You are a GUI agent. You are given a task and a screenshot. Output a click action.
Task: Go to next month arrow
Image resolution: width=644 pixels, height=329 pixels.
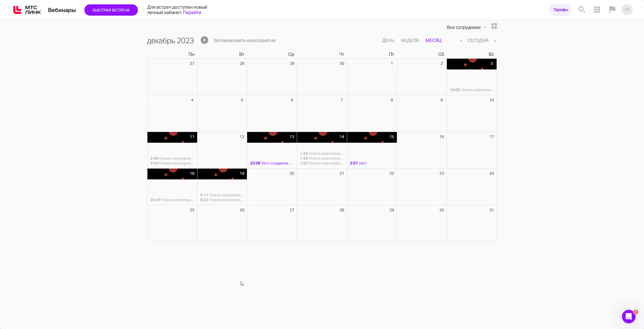495,41
